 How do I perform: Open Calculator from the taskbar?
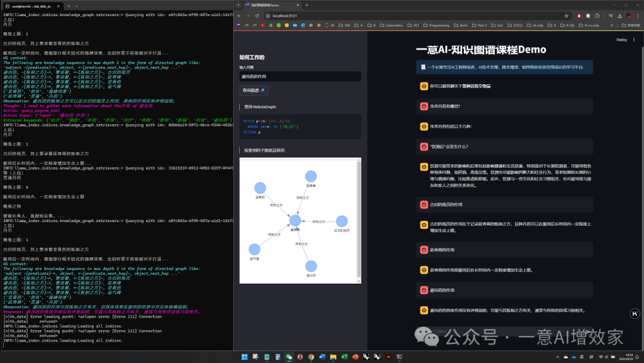(278, 357)
